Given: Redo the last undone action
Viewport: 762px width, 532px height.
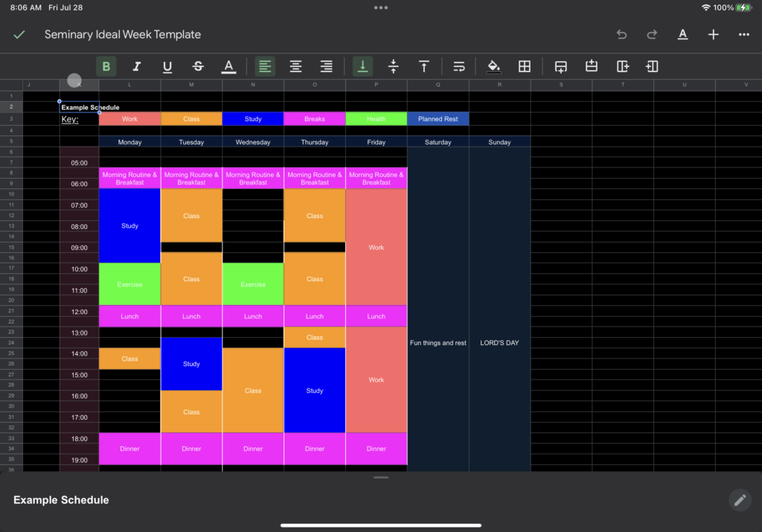Looking at the screenshot, I should point(652,34).
